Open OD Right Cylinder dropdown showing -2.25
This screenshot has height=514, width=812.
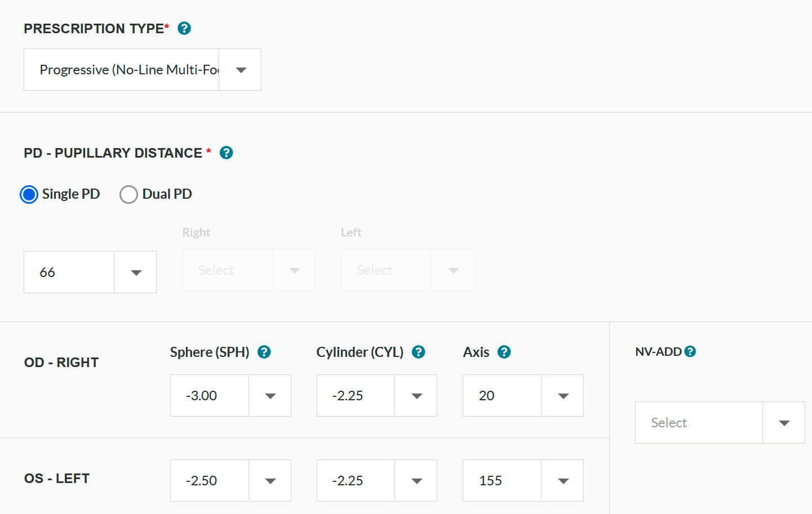[x=376, y=396]
